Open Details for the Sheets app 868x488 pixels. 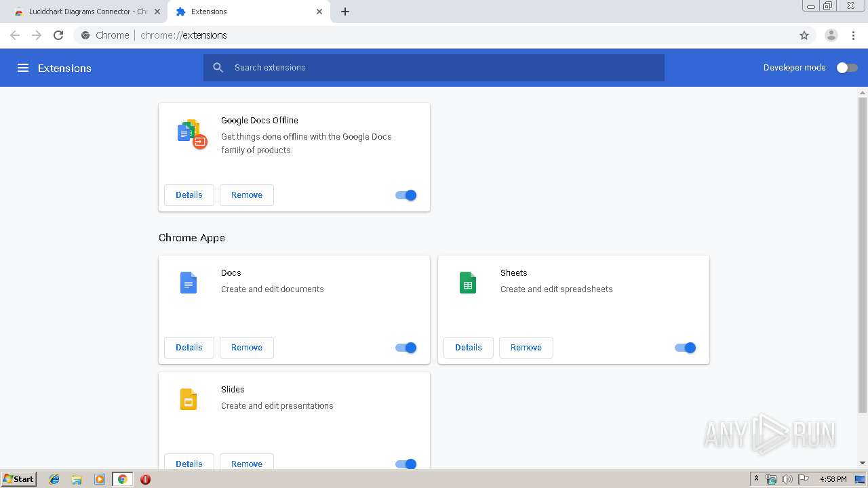tap(469, 348)
